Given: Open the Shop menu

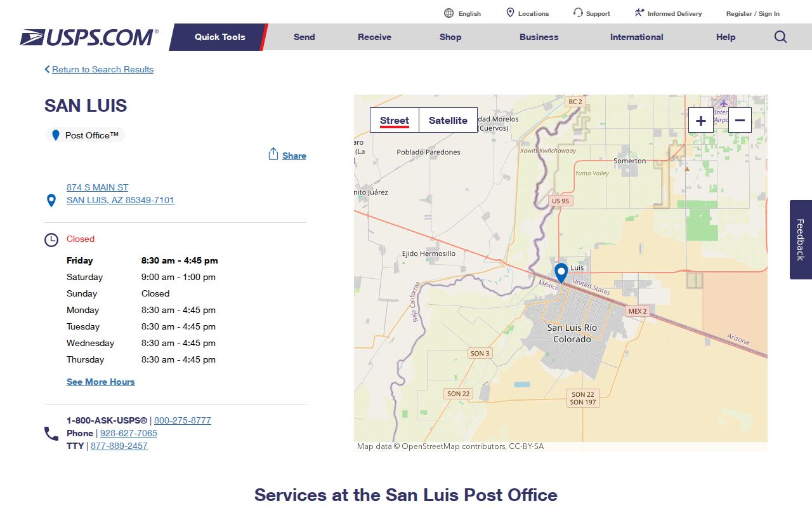Looking at the screenshot, I should click(x=450, y=37).
